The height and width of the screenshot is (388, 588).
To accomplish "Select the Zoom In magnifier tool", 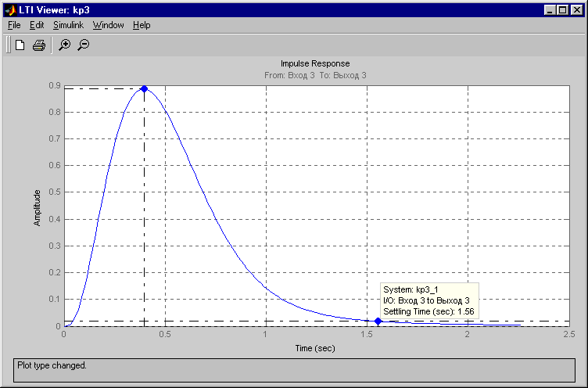I will pyautogui.click(x=64, y=45).
